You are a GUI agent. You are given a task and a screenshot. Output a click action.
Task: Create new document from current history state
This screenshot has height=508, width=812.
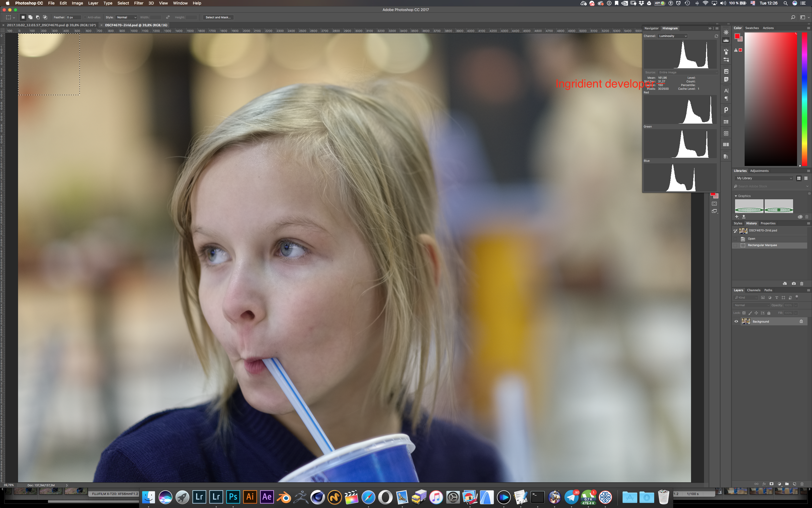784,284
